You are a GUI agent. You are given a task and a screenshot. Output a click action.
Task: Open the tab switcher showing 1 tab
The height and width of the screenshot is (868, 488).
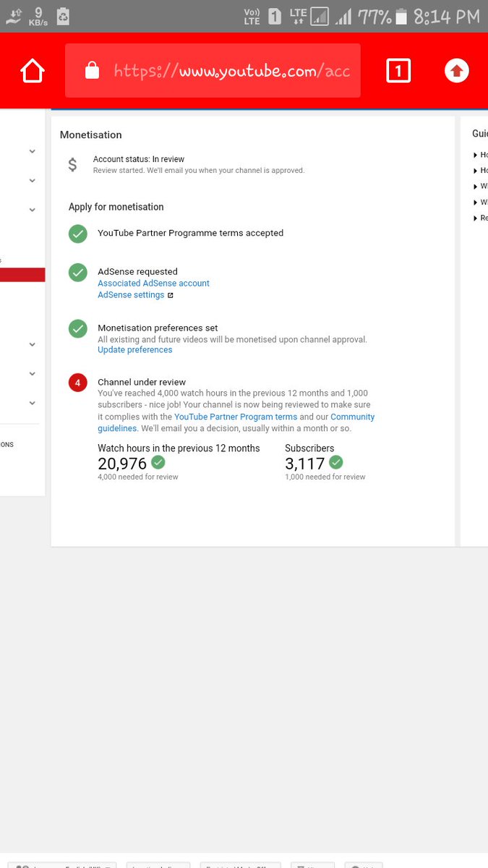click(x=398, y=71)
